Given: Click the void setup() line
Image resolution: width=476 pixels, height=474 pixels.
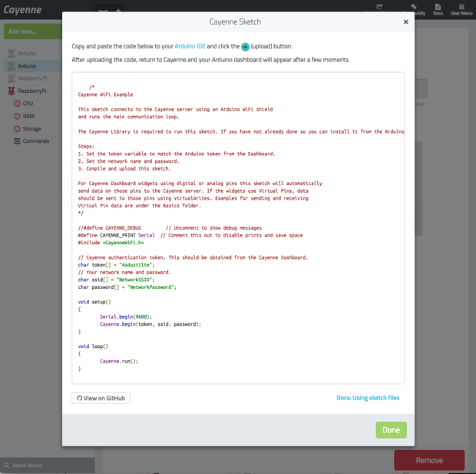Looking at the screenshot, I should (94, 302).
